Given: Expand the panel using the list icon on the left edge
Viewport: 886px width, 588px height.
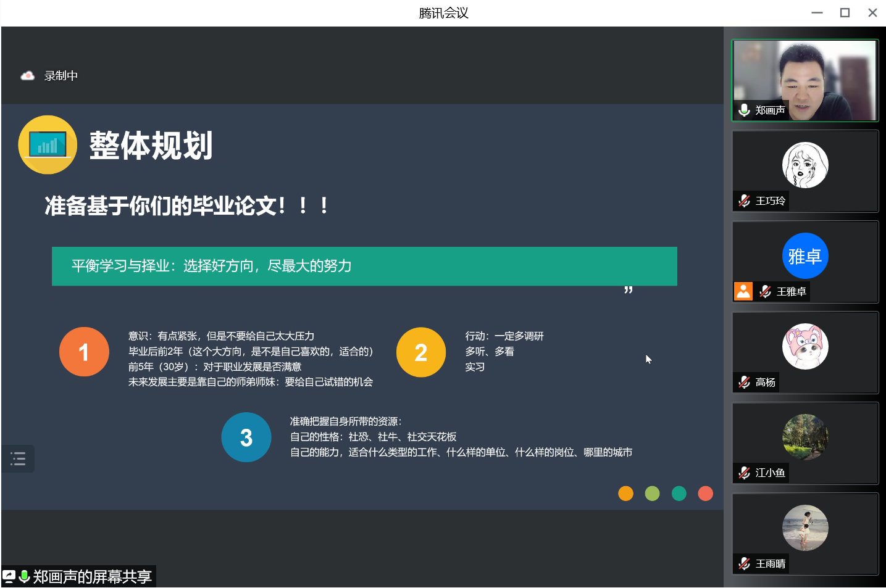Looking at the screenshot, I should pos(17,458).
